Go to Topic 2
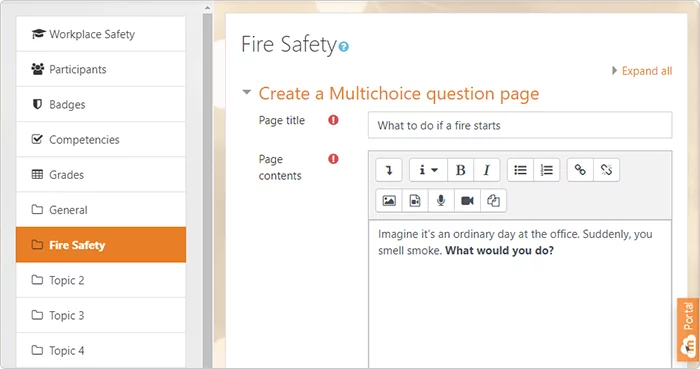700x369 pixels. click(101, 280)
